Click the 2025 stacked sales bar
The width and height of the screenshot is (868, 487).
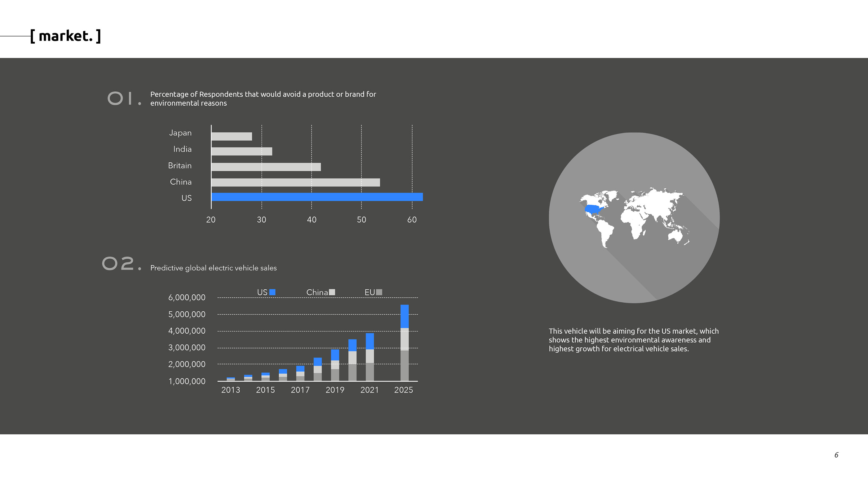tap(404, 343)
